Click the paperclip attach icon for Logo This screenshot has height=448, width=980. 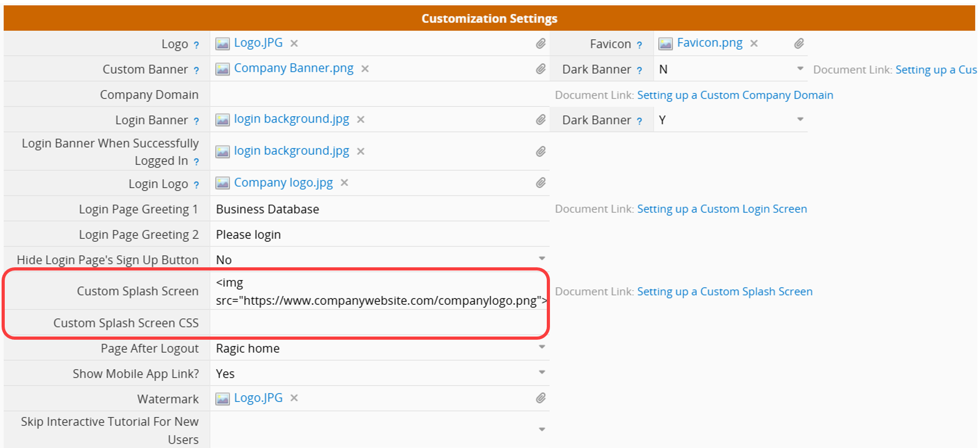(x=540, y=44)
